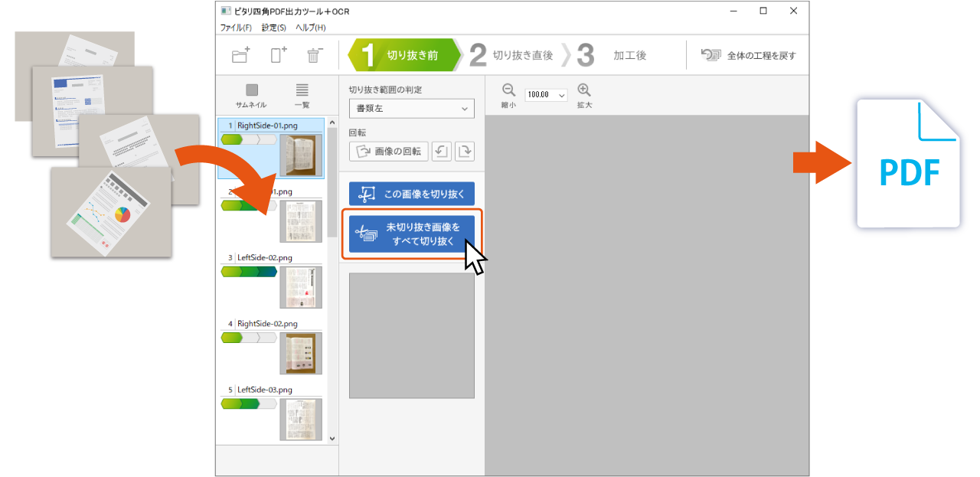The image size is (980, 477).
Task: Open the 設定(S) menu
Action: tap(274, 28)
